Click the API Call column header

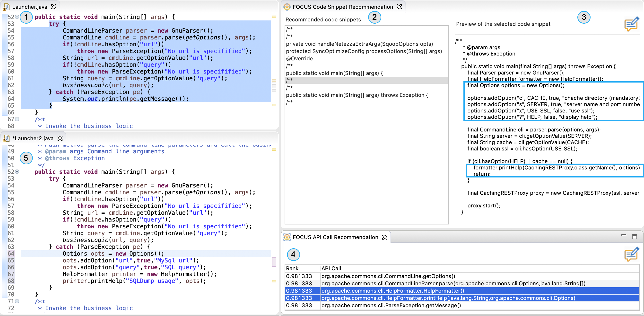[331, 269]
